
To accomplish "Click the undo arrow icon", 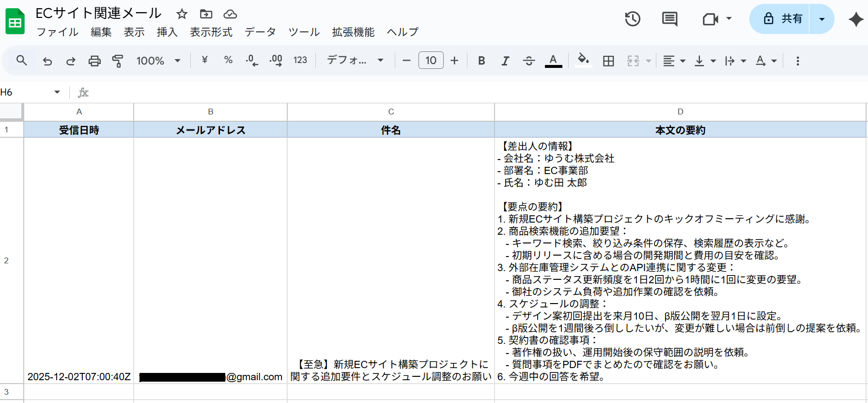I will coord(47,61).
